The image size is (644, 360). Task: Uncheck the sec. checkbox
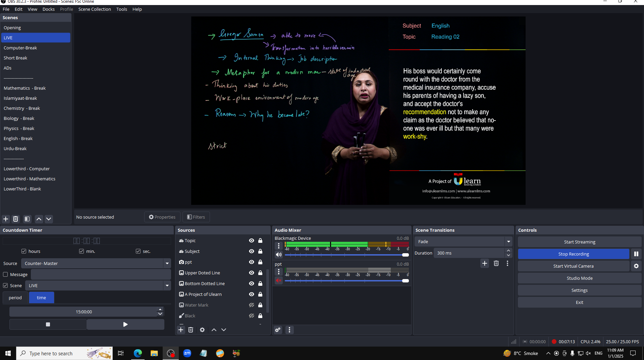138,251
